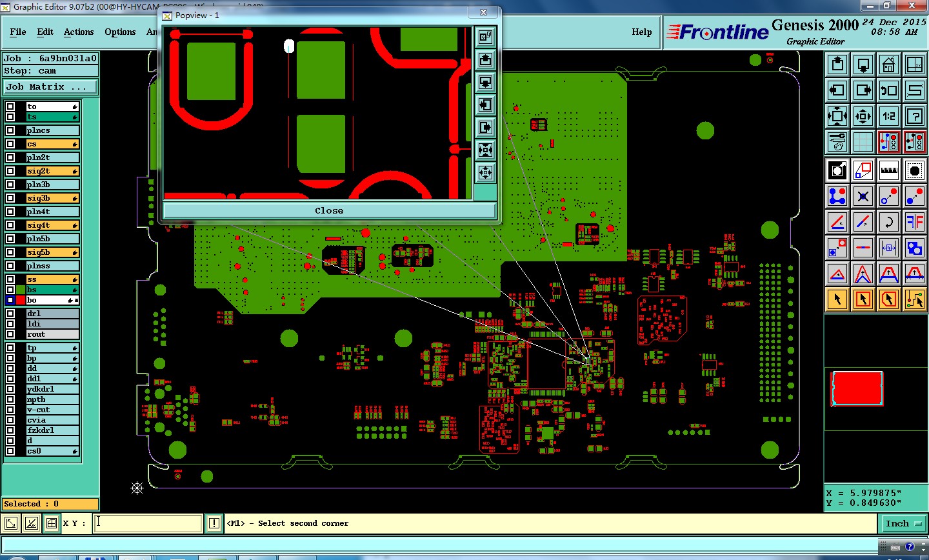Click the pan up icon in Popview

click(x=485, y=60)
